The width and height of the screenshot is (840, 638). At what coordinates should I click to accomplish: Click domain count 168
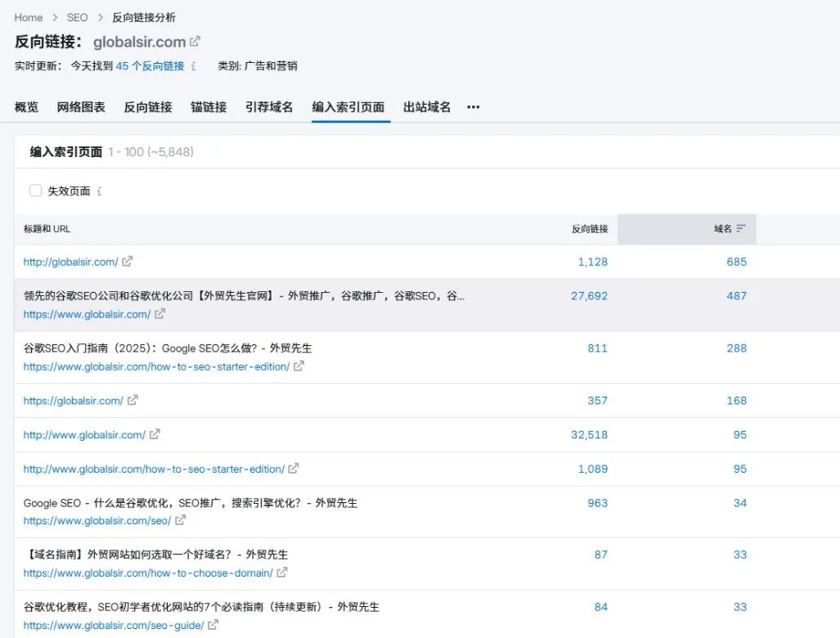pos(737,401)
